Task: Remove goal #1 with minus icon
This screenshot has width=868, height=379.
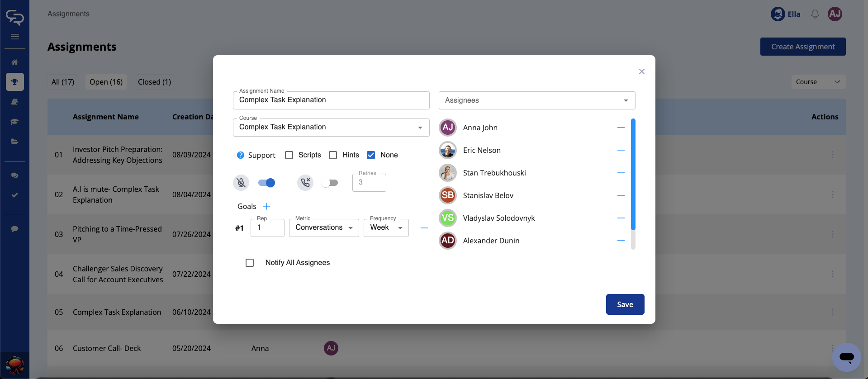Action: [x=424, y=228]
